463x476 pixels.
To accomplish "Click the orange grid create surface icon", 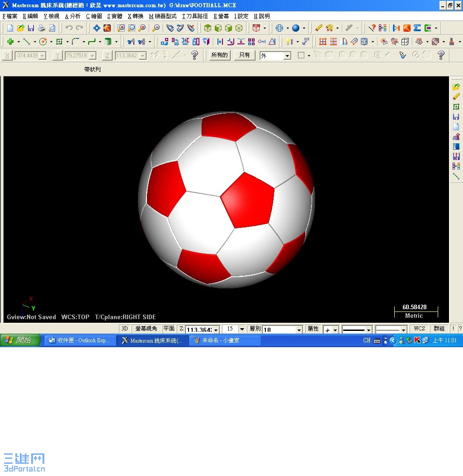I will pos(323,42).
